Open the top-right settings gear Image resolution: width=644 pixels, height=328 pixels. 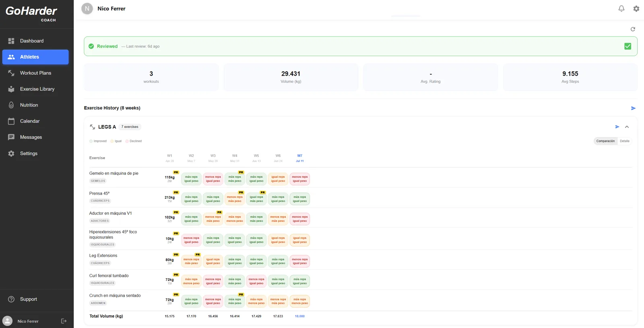click(x=636, y=8)
